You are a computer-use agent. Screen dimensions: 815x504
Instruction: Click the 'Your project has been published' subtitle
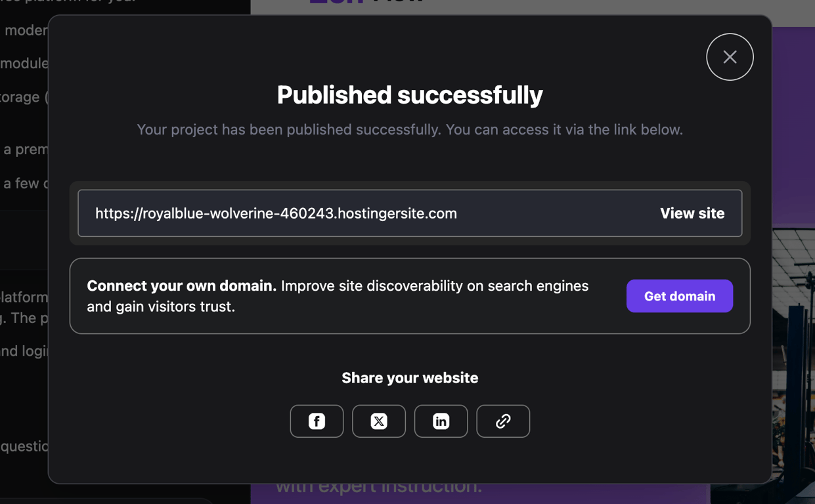coord(410,130)
